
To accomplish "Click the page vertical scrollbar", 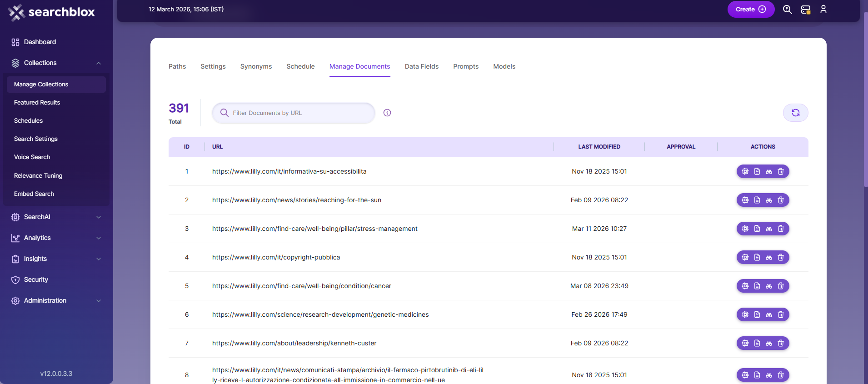I will (x=865, y=100).
